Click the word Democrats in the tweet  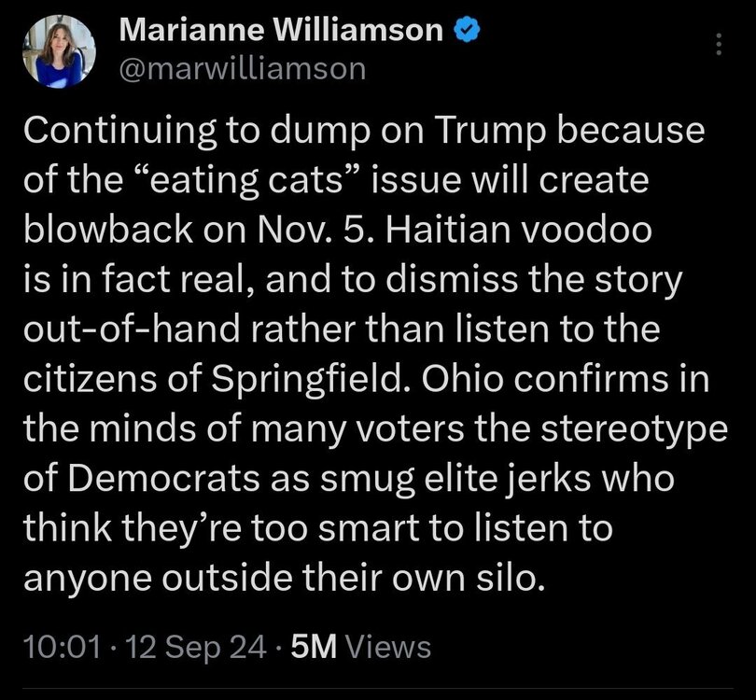click(x=164, y=478)
